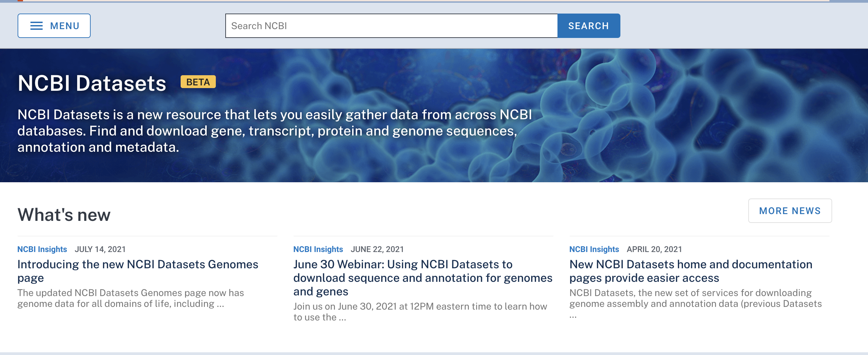Click the JUNE 22, 2021 date label
Viewport: 868px width, 355px height.
point(378,249)
